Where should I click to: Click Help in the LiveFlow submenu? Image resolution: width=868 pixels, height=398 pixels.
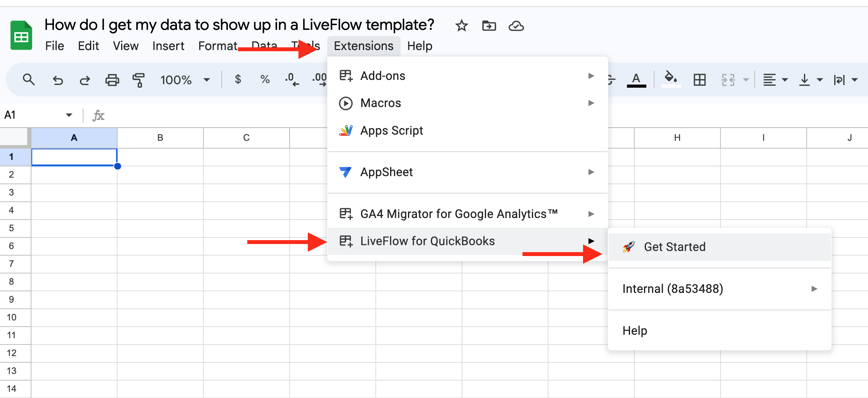(719, 331)
